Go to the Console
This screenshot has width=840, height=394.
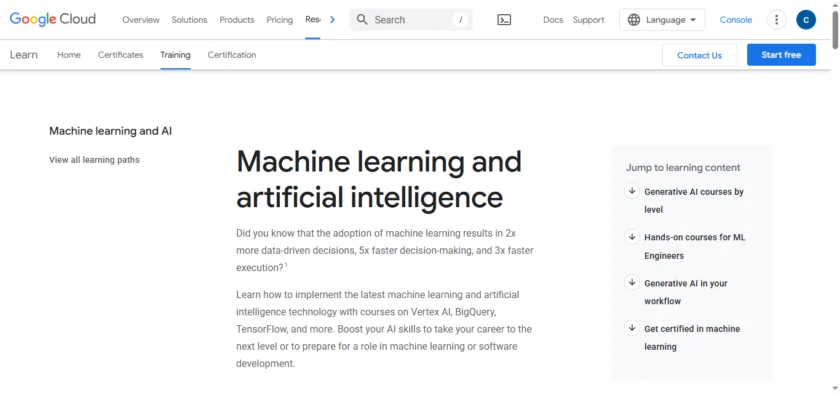click(x=736, y=20)
